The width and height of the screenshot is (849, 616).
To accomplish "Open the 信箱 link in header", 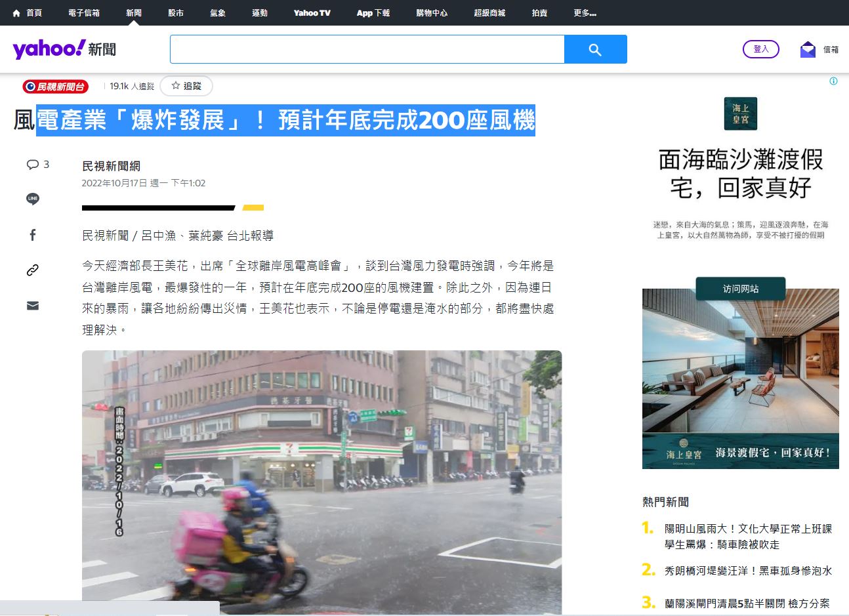I will tap(831, 49).
